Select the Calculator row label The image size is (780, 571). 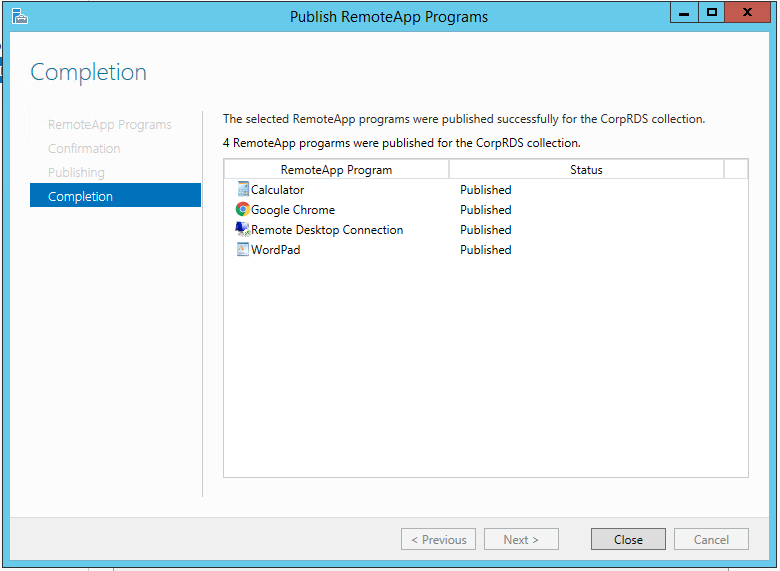click(x=278, y=190)
